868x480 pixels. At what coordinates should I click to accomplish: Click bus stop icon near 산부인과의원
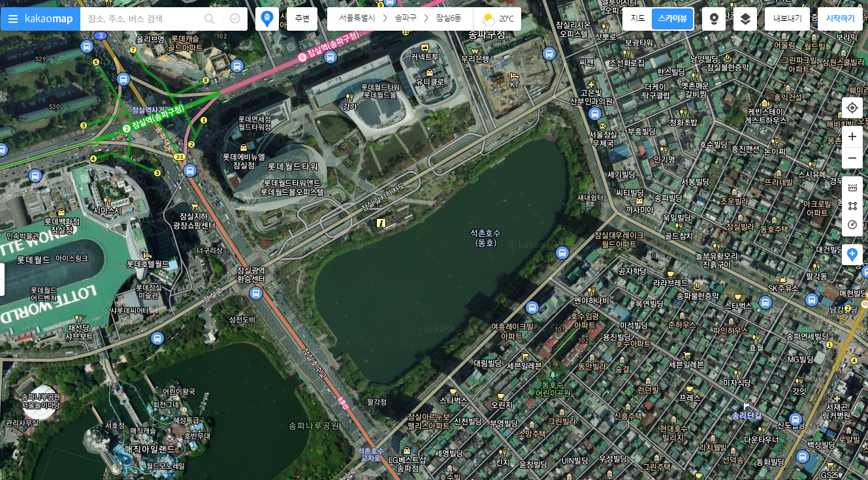click(594, 114)
